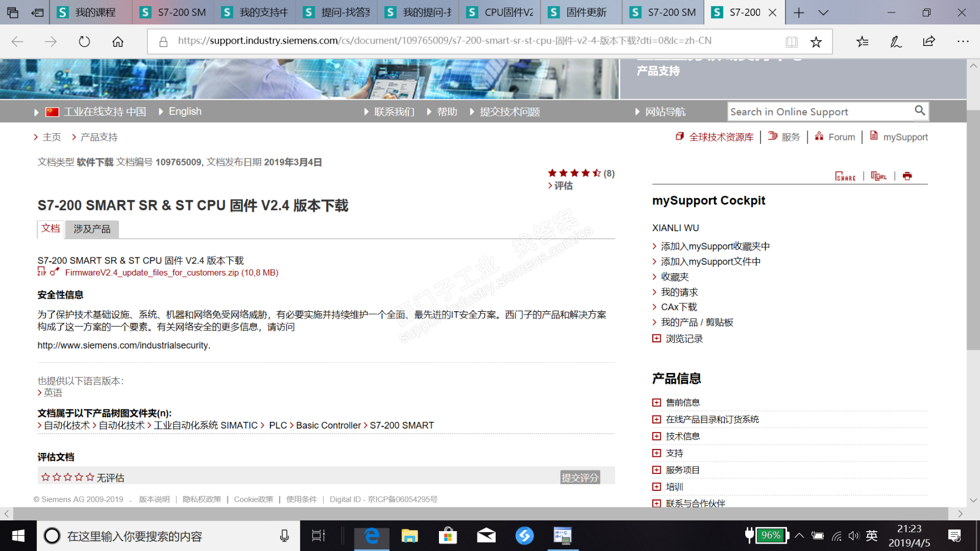The height and width of the screenshot is (551, 980).
Task: Open the favorites hub icon
Action: click(x=862, y=41)
